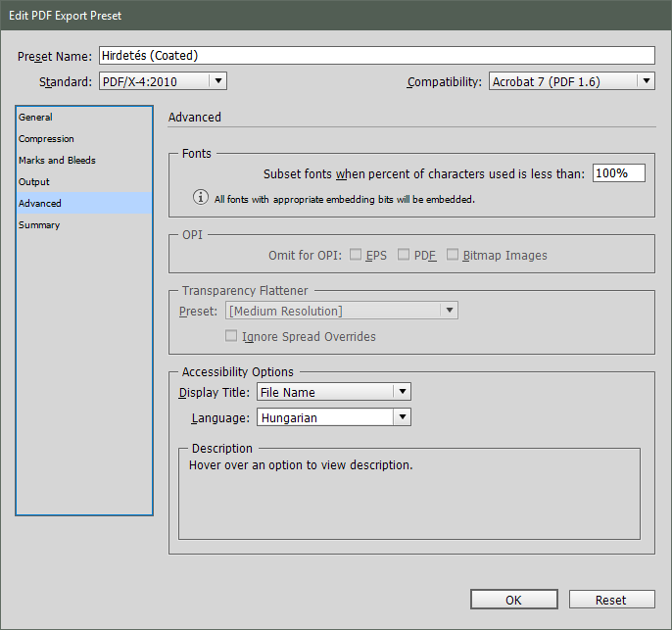Click the subset fonts percentage field

click(619, 173)
